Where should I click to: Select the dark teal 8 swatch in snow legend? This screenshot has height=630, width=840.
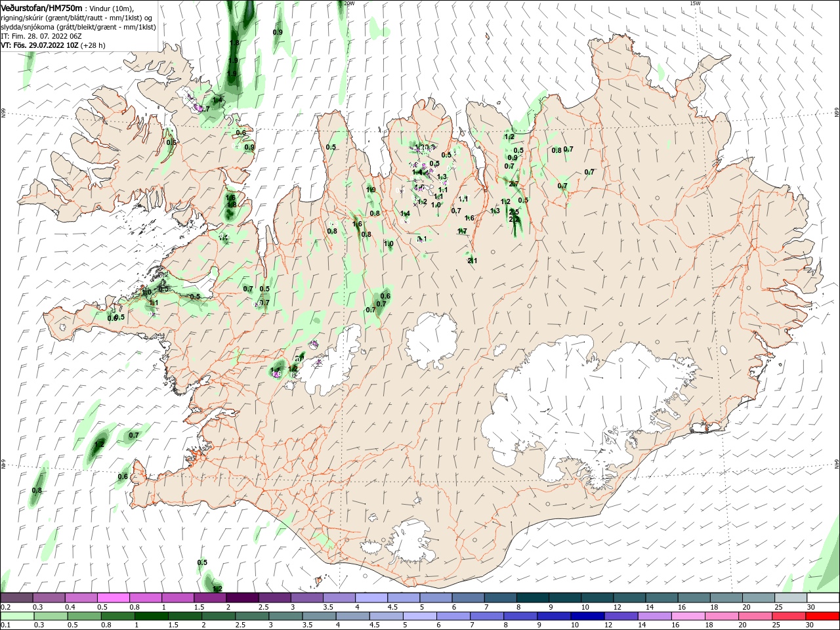click(532, 598)
